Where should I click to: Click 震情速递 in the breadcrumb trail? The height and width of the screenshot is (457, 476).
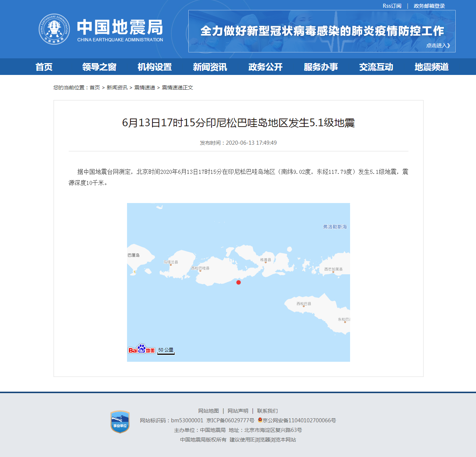pos(144,87)
